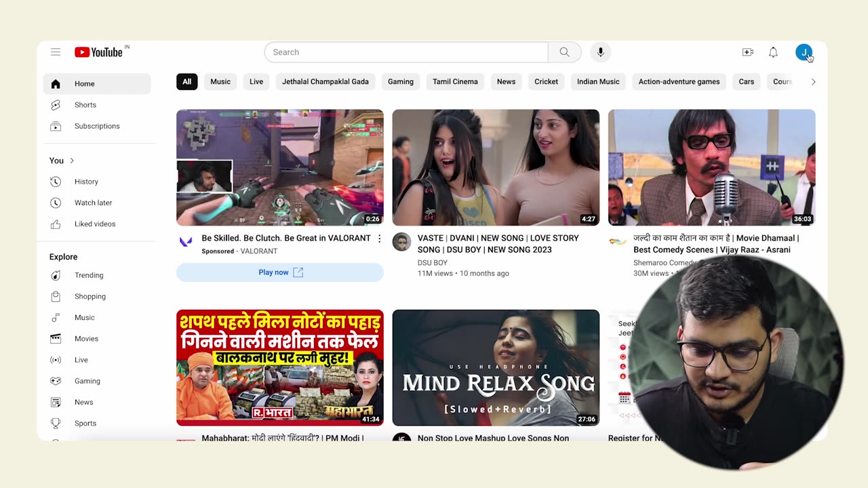Select the Live filter chip
The width and height of the screenshot is (868, 488).
click(256, 82)
